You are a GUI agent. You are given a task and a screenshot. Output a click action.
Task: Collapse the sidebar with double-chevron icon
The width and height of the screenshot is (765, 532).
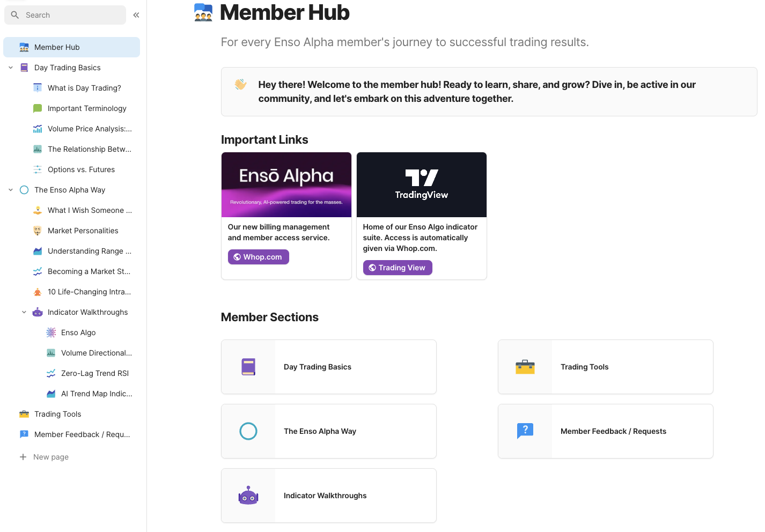click(x=136, y=15)
